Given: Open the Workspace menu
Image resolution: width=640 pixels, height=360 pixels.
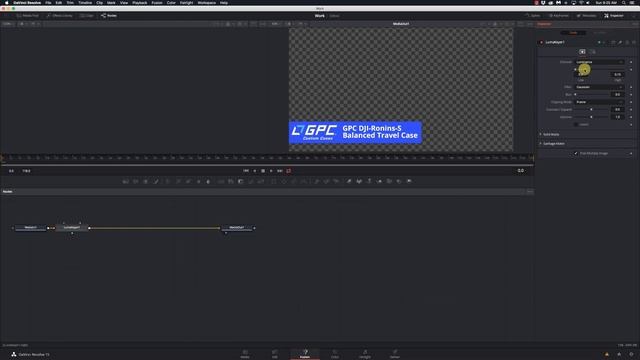Looking at the screenshot, I should [207, 3].
